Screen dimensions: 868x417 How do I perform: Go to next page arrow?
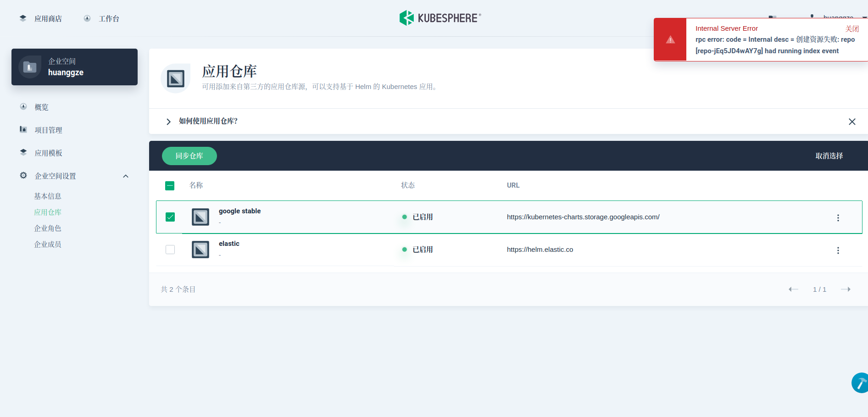(x=846, y=289)
